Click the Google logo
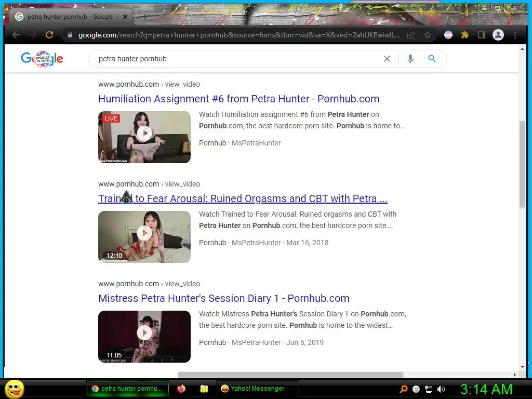Image resolution: width=532 pixels, height=399 pixels. (42, 59)
